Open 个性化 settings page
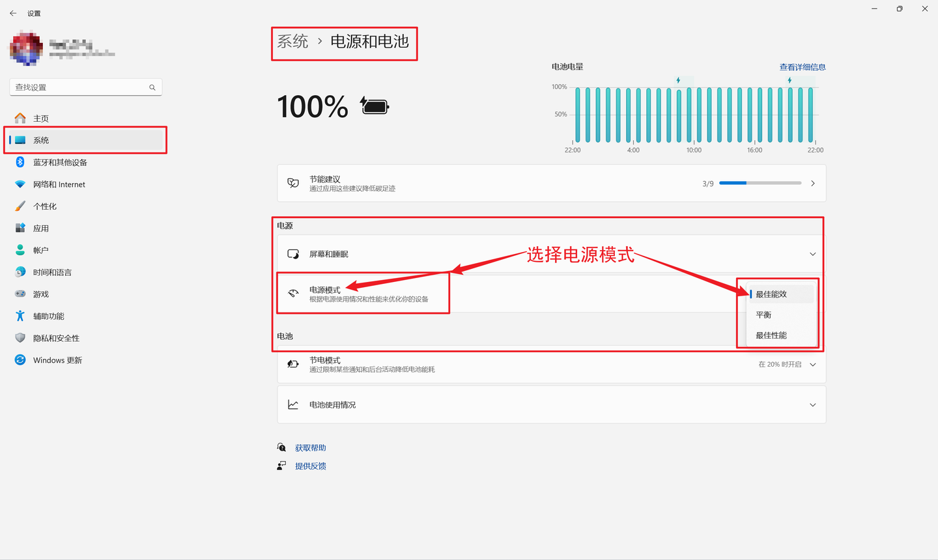The height and width of the screenshot is (560, 938). 85,206
